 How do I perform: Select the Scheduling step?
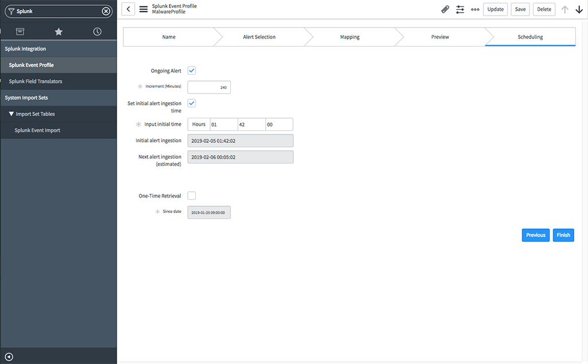530,37
